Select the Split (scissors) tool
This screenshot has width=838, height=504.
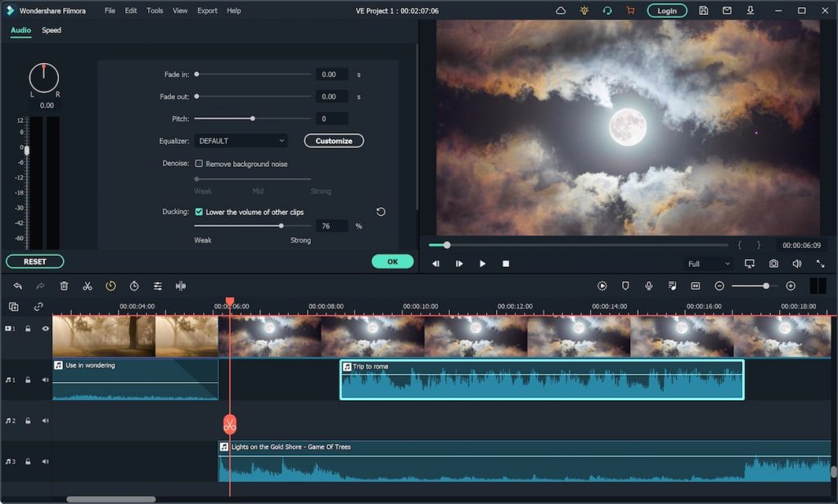point(88,286)
